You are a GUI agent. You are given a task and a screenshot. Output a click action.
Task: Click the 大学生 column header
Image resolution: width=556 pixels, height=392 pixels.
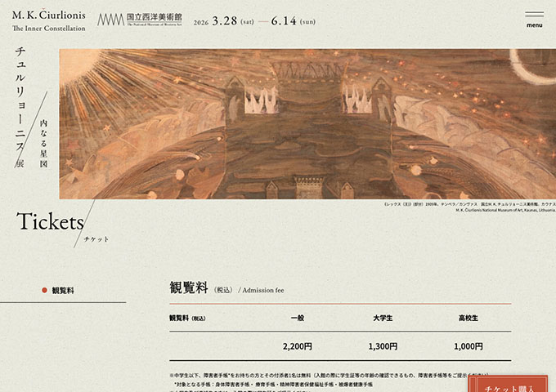(383, 318)
